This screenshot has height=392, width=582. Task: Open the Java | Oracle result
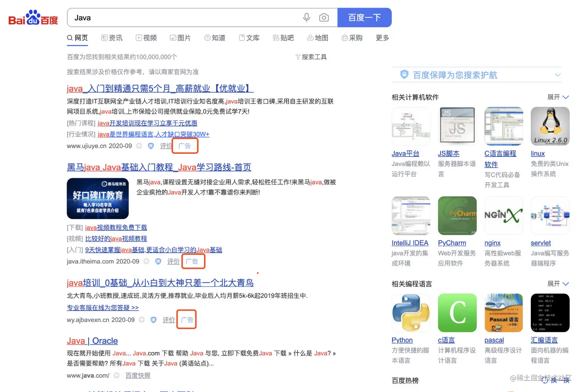(92, 341)
